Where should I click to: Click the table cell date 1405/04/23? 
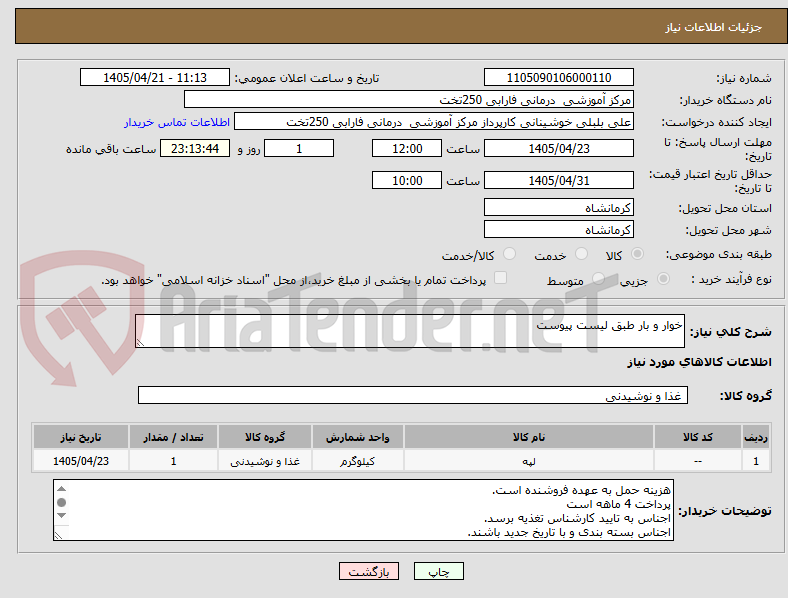(81, 461)
